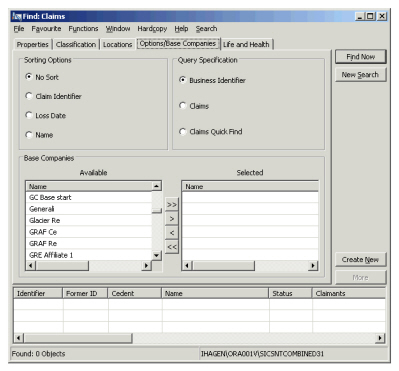Viewport: 399px width, 371px height.
Task: Click Selected list horizontal scrollbar thumb
Action: pyautogui.click(x=223, y=265)
